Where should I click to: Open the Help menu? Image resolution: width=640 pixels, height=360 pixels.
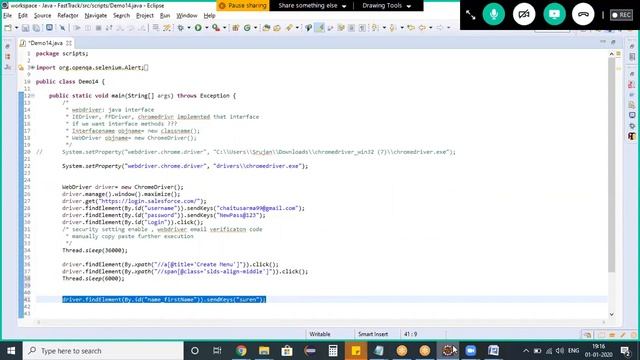coord(209,16)
